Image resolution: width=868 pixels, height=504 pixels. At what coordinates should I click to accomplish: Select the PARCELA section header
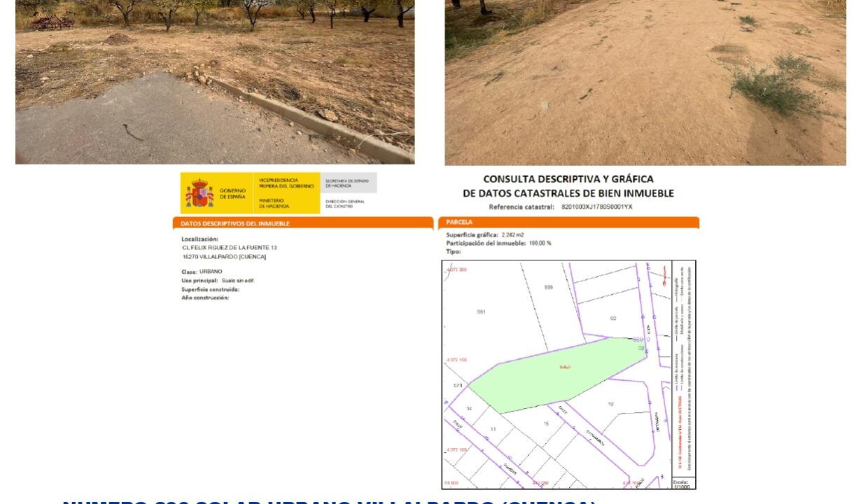coord(568,223)
